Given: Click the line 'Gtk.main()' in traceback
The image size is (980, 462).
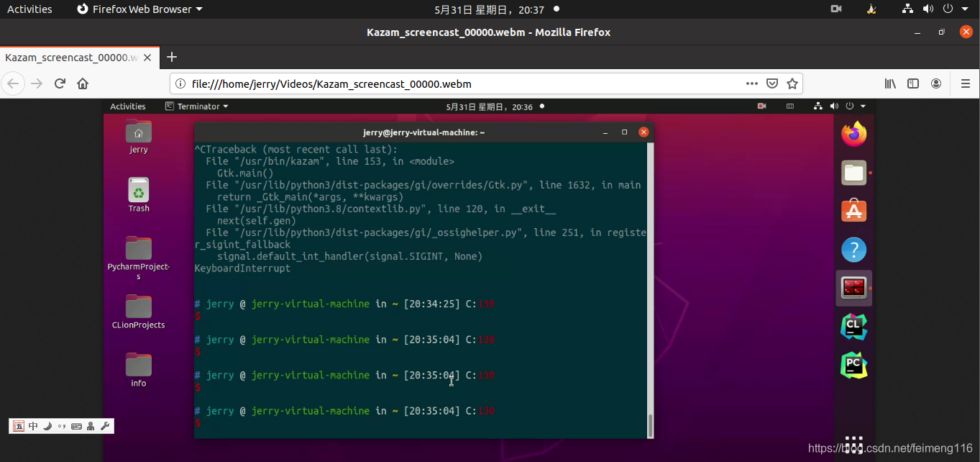Looking at the screenshot, I should tap(245, 173).
